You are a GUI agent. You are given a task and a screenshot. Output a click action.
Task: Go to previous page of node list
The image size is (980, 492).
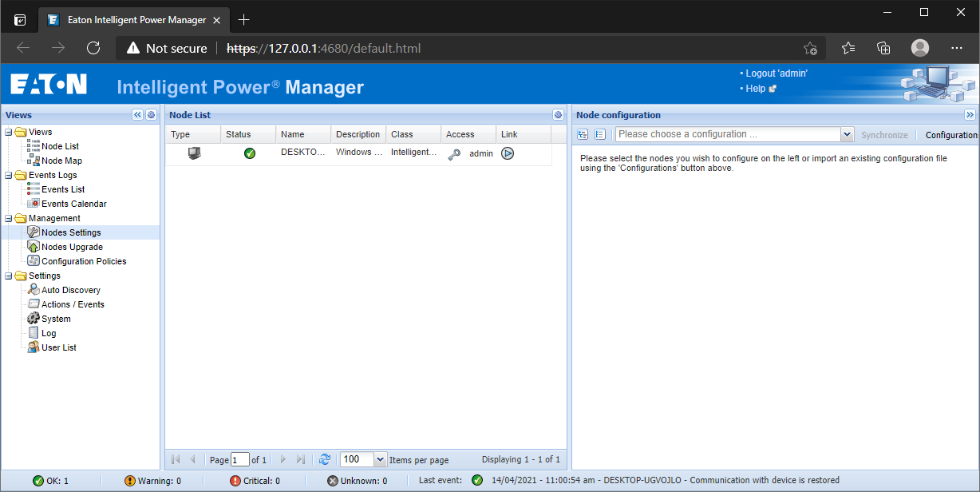click(192, 459)
